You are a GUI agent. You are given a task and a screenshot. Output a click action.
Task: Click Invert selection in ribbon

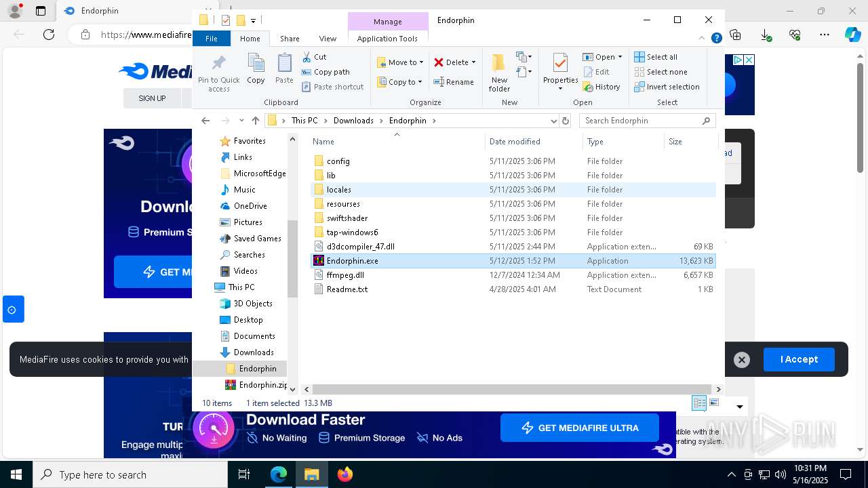[x=667, y=87]
